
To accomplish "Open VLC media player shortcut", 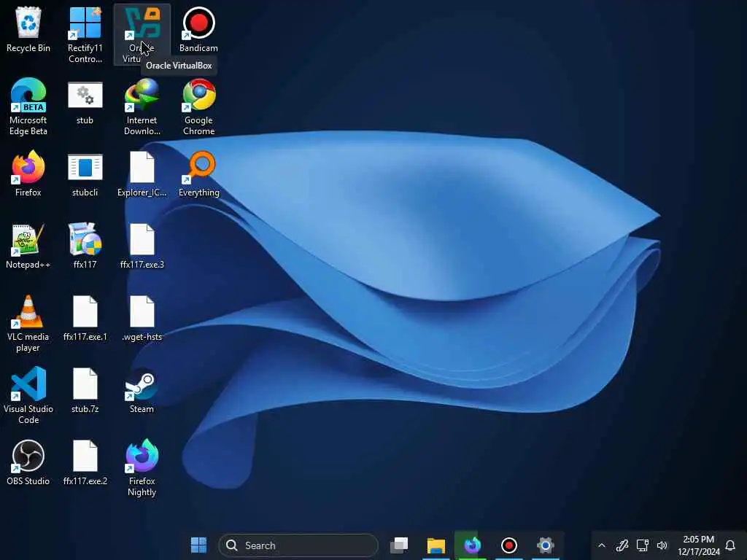I will click(28, 324).
